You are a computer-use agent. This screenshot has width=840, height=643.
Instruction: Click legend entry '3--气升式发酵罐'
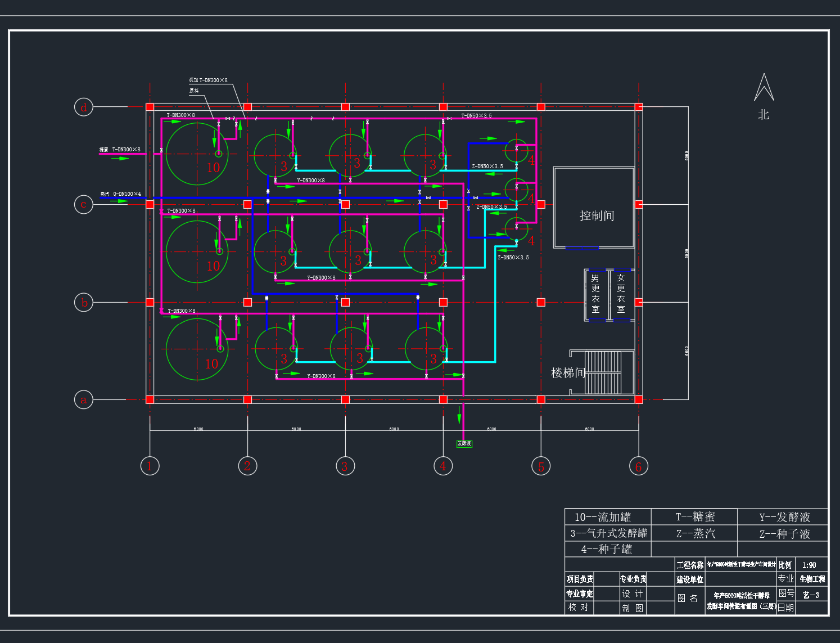pyautogui.click(x=609, y=533)
